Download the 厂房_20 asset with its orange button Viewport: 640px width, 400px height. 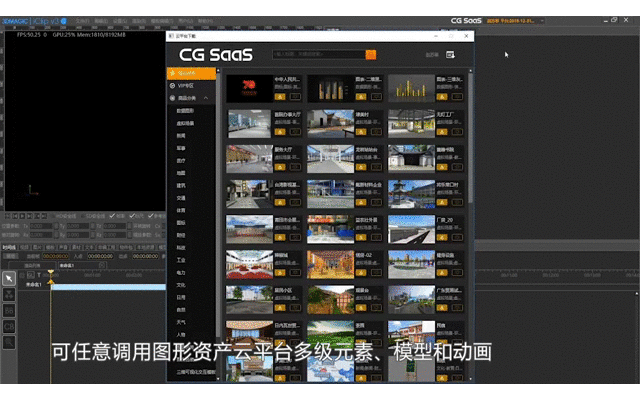click(442, 237)
